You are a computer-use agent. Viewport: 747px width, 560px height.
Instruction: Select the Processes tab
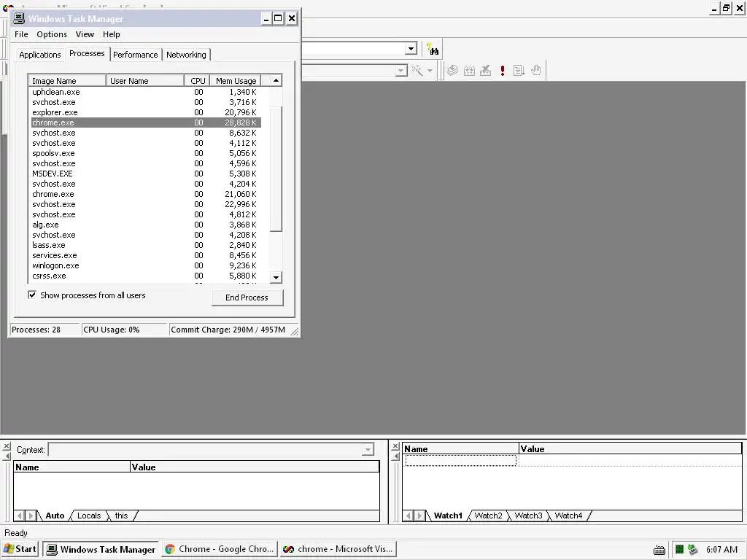(87, 53)
